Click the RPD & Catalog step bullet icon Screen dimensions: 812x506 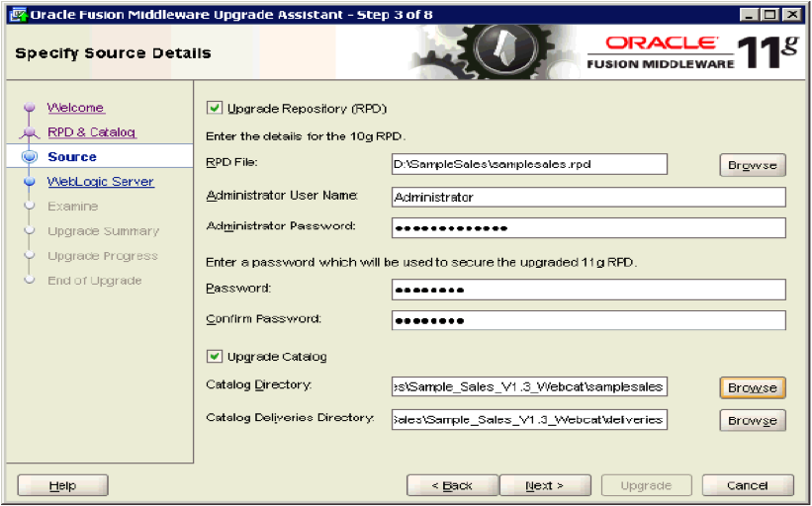click(x=30, y=132)
